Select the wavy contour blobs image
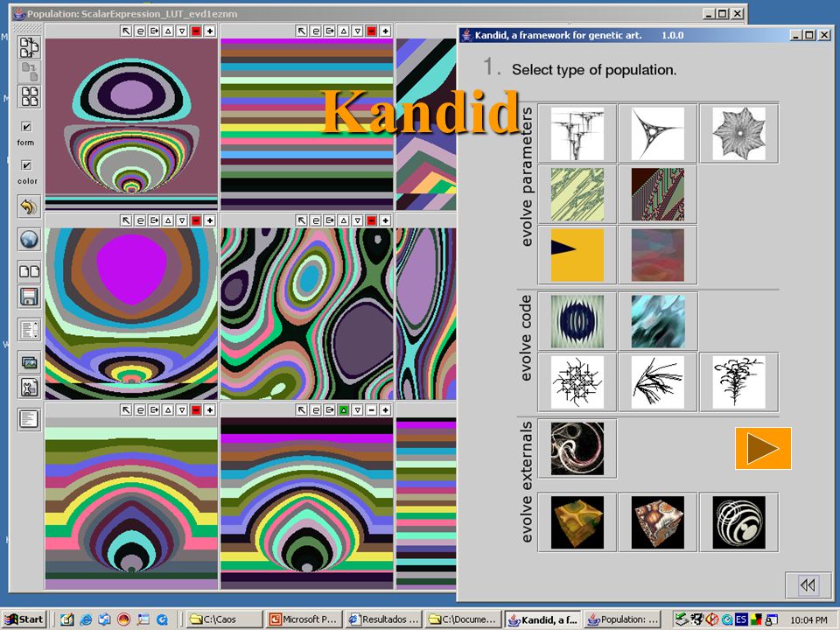 307,313
